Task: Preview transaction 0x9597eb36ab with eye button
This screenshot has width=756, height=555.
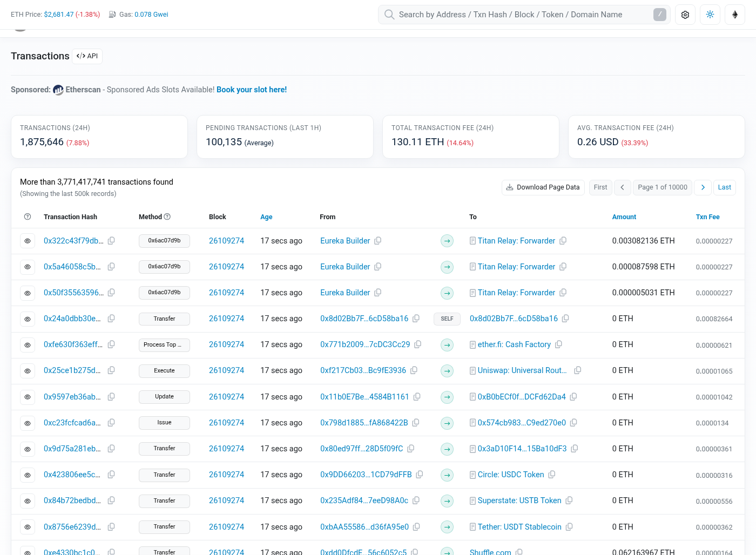Action: (28, 397)
